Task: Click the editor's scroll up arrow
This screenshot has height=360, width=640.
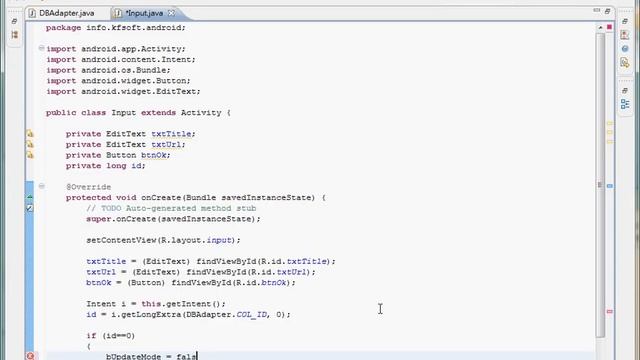Action: [x=600, y=28]
